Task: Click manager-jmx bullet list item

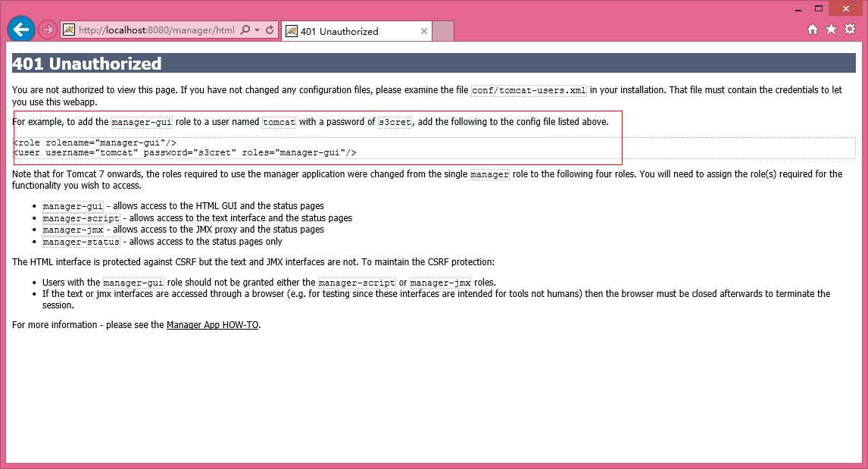Action: click(x=183, y=230)
